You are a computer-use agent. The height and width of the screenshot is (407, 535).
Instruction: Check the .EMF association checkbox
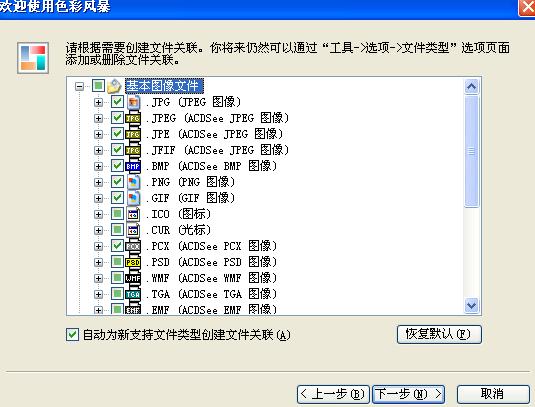point(117,309)
